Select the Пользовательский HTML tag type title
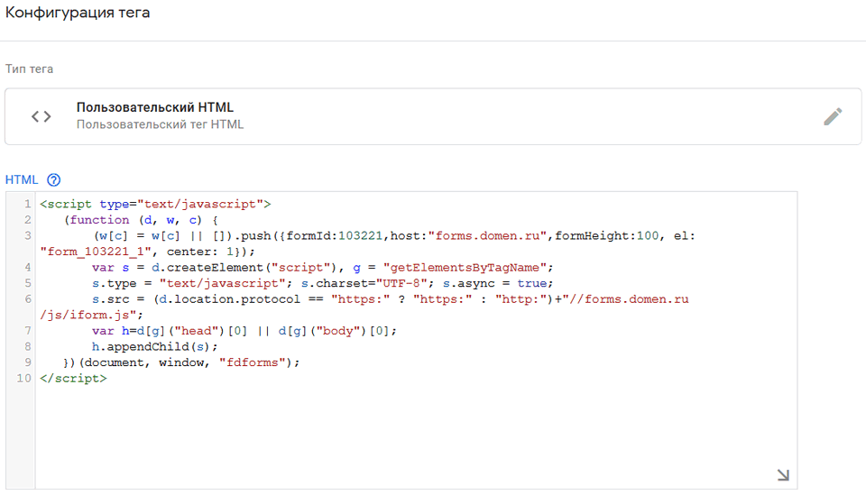Viewport: 866px width, 504px height. click(155, 108)
